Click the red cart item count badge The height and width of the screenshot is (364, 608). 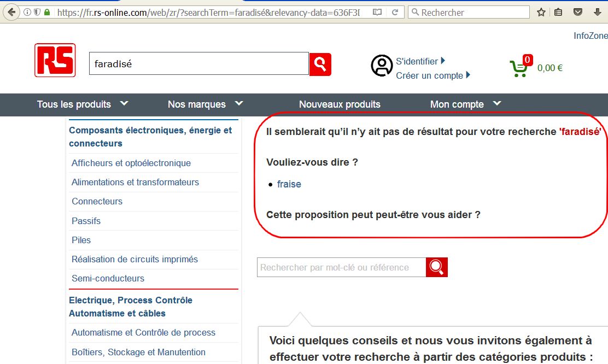pyautogui.click(x=527, y=60)
